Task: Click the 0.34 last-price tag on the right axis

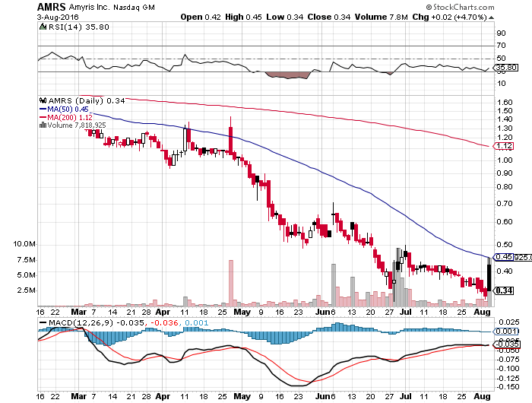Action: [504, 290]
